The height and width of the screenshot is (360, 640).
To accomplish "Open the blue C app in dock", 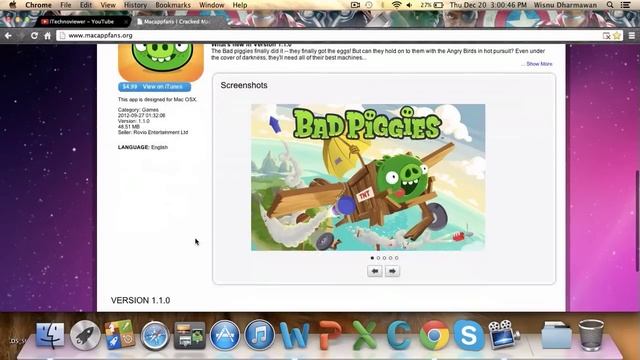I will click(399, 336).
